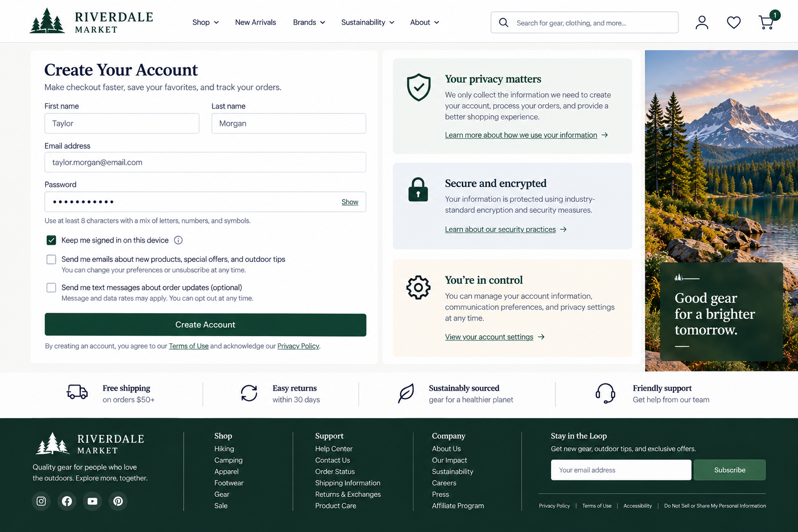Expand the Brands dropdown menu
Image resolution: width=798 pixels, height=532 pixels.
[309, 22]
